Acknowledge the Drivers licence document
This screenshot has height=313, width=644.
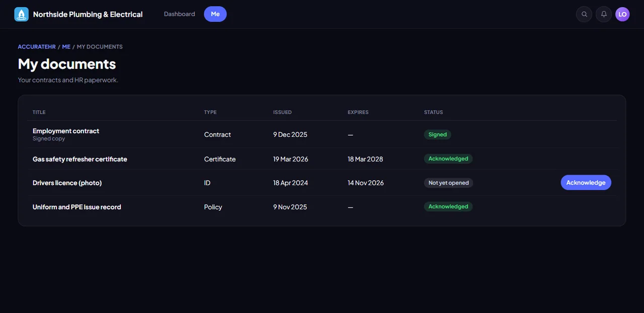click(x=586, y=183)
